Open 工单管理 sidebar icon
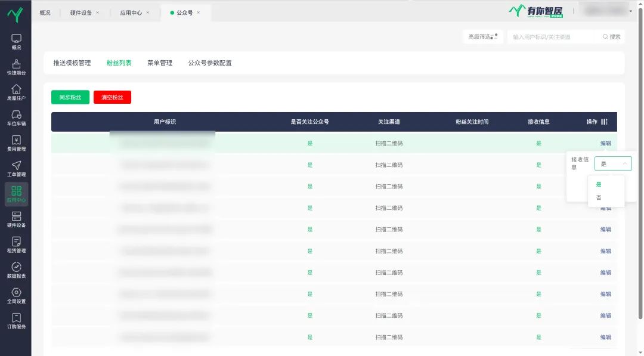644x356 pixels. coord(16,169)
